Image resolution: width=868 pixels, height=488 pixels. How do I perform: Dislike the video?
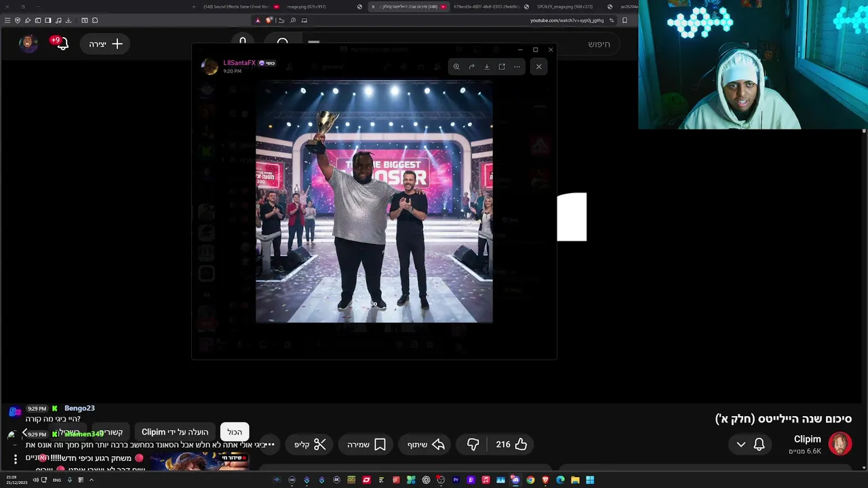[x=473, y=445]
